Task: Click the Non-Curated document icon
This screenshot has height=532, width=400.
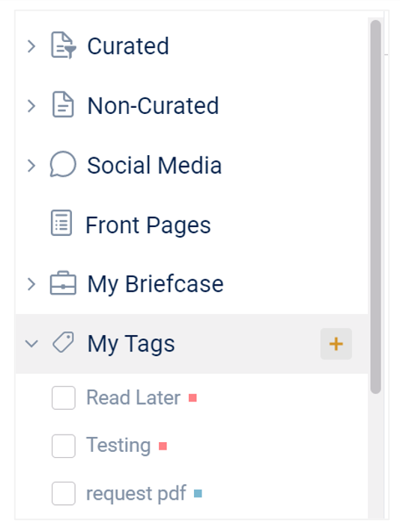Action: click(x=63, y=104)
